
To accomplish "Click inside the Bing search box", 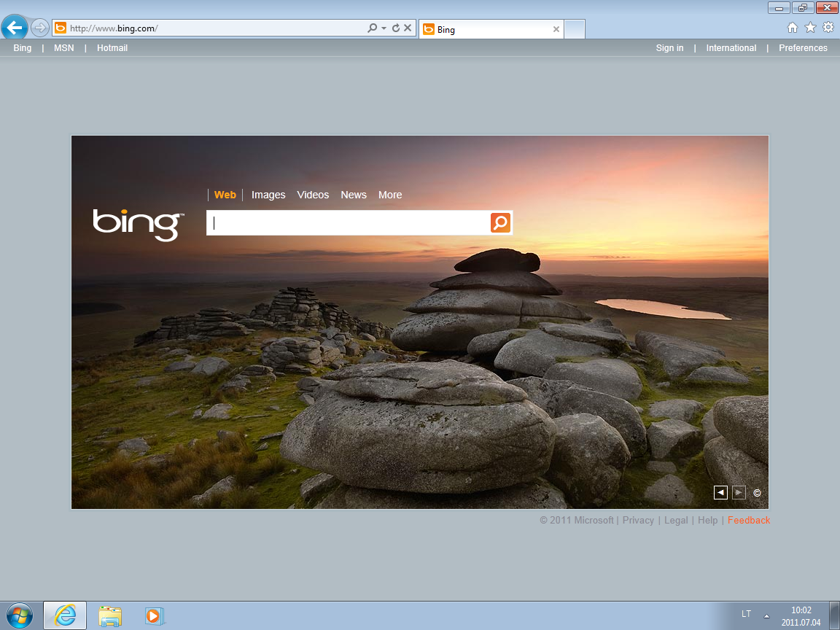I will (349, 223).
